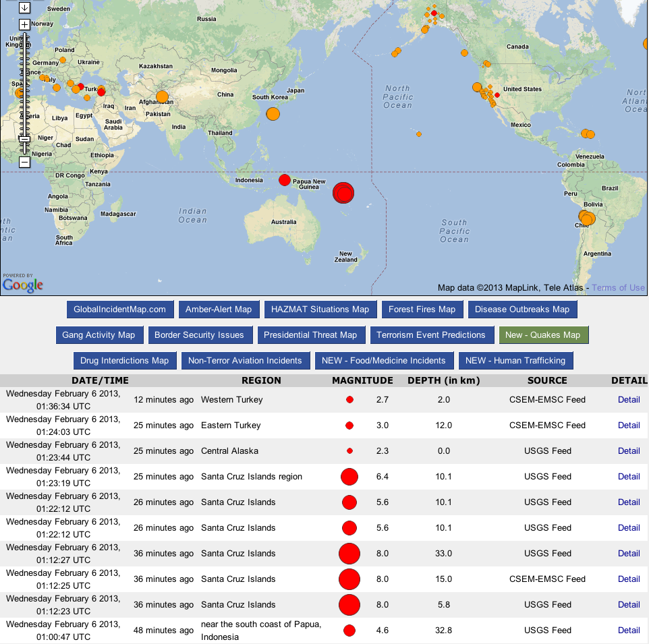Open the Amber-Alert Map page

point(219,310)
